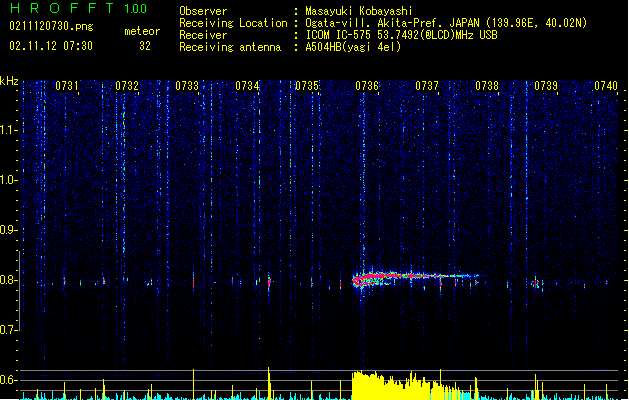Click the 0.9 kHz axis label
This screenshot has height=400, width=629.
[8, 230]
